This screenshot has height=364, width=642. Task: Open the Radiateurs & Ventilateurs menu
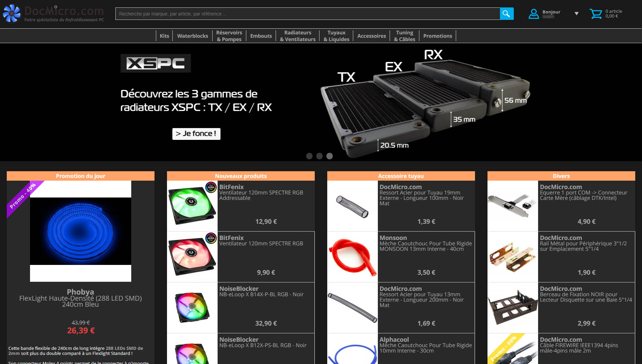(298, 36)
